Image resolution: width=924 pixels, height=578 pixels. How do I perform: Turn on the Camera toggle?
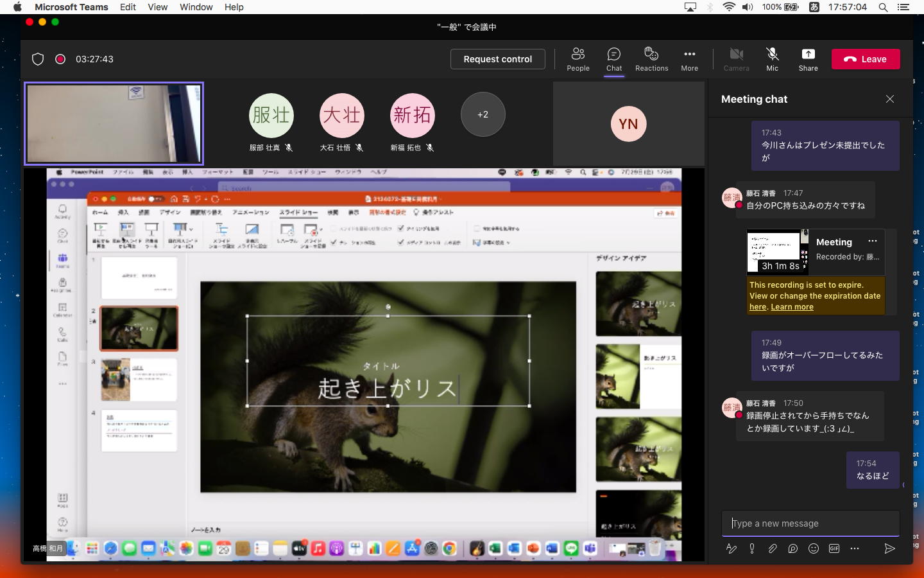(x=736, y=59)
